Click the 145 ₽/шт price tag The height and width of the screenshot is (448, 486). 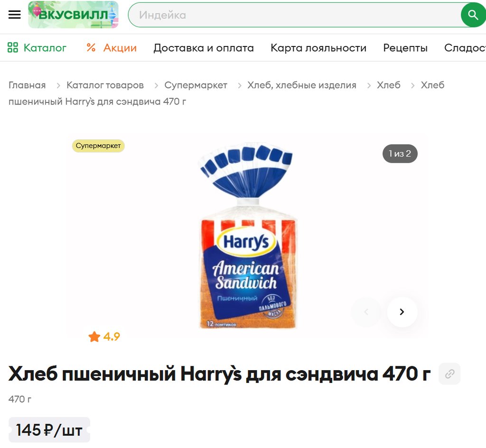click(49, 430)
